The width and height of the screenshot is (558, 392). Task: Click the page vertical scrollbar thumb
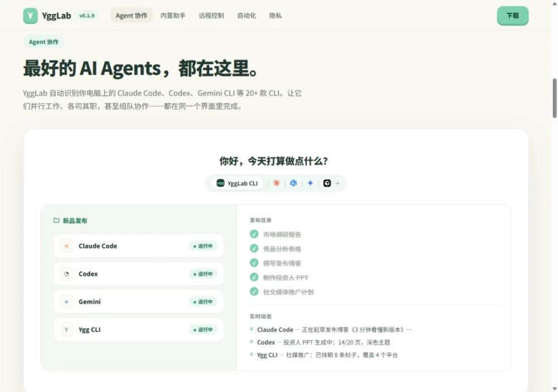coord(555,98)
